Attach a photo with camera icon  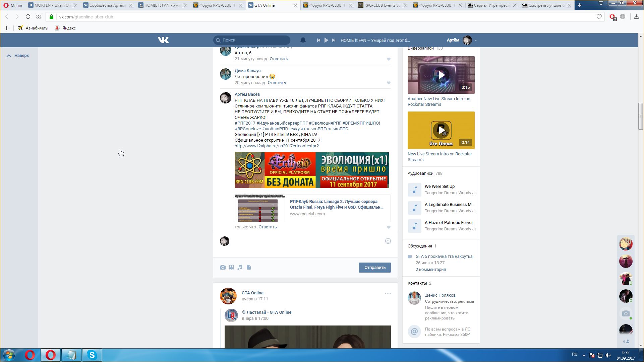[223, 267]
